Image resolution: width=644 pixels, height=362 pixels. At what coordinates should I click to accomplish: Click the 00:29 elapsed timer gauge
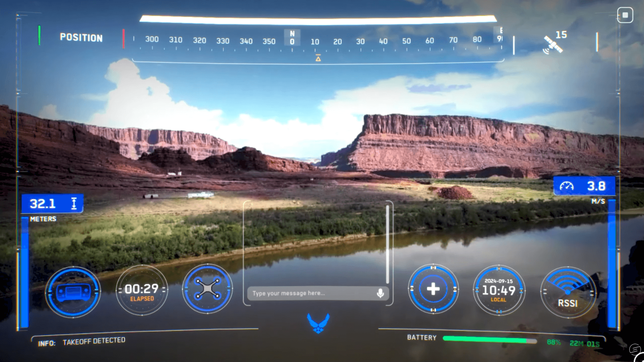142,290
